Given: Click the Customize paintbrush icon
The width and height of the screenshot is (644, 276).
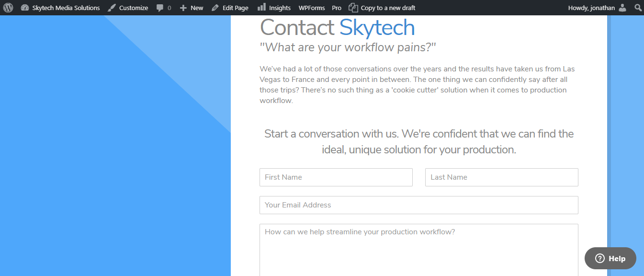Looking at the screenshot, I should 112,8.
